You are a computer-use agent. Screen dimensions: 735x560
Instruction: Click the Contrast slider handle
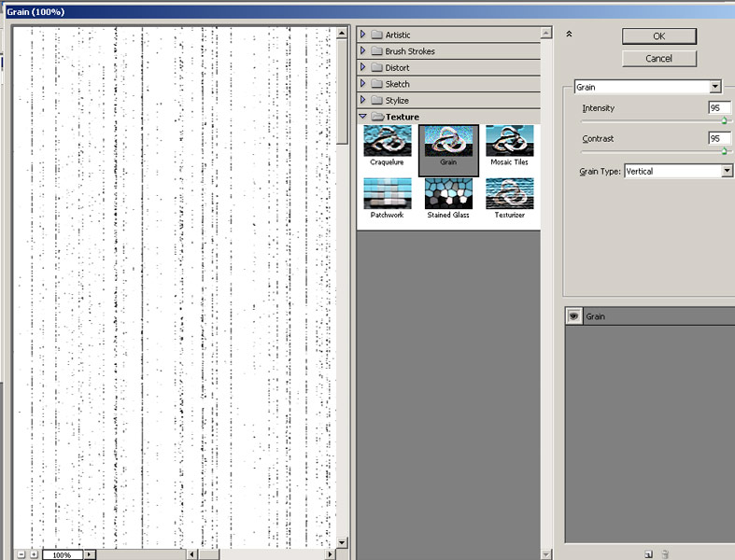point(724,151)
